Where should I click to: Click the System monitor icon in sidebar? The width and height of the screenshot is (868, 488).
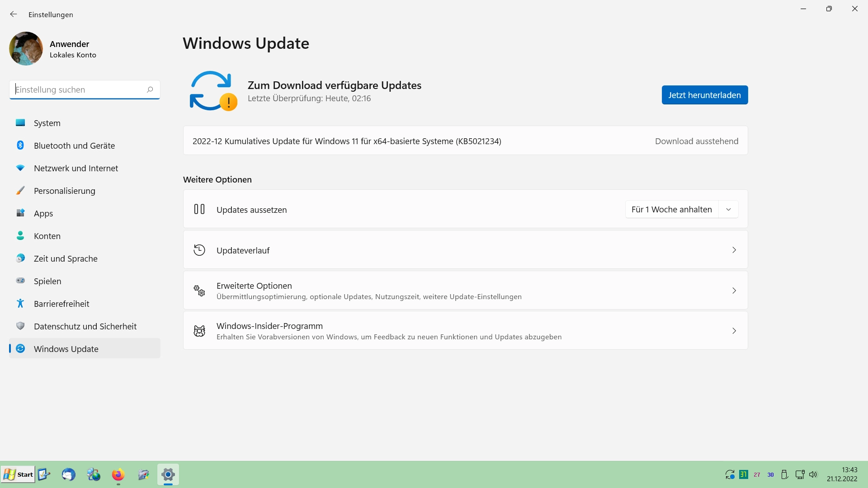pyautogui.click(x=20, y=122)
